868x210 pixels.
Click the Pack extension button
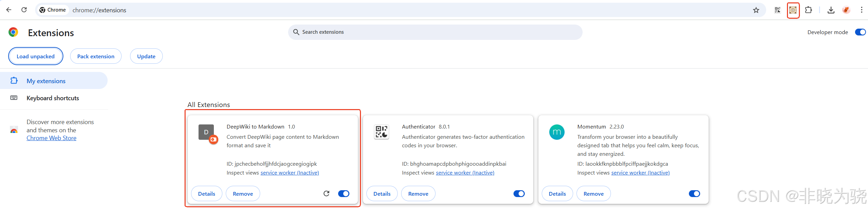pos(96,56)
